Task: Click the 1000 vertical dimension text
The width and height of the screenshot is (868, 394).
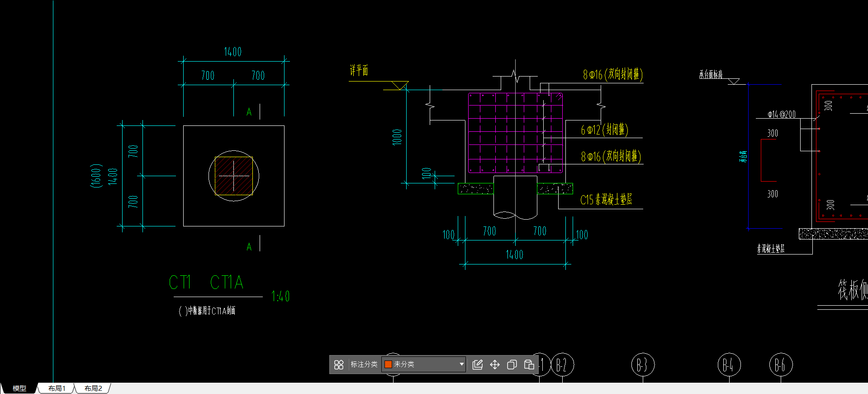Action: 397,137
